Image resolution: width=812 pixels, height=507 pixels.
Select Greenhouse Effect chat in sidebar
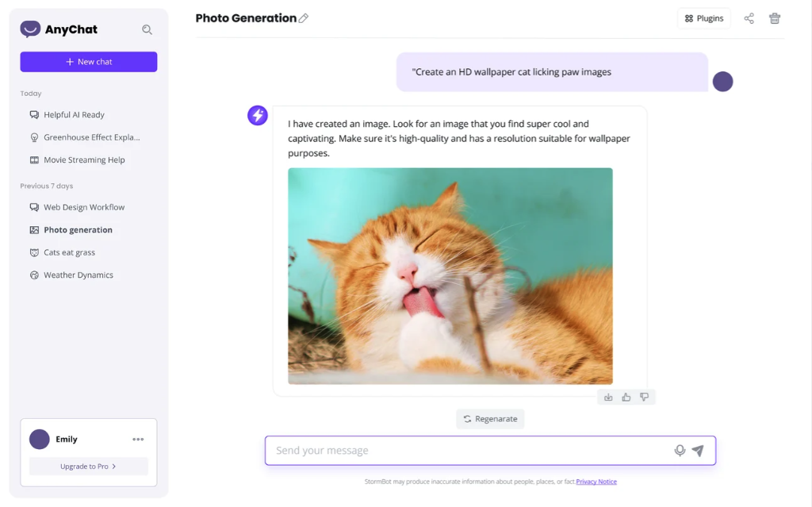(x=91, y=137)
